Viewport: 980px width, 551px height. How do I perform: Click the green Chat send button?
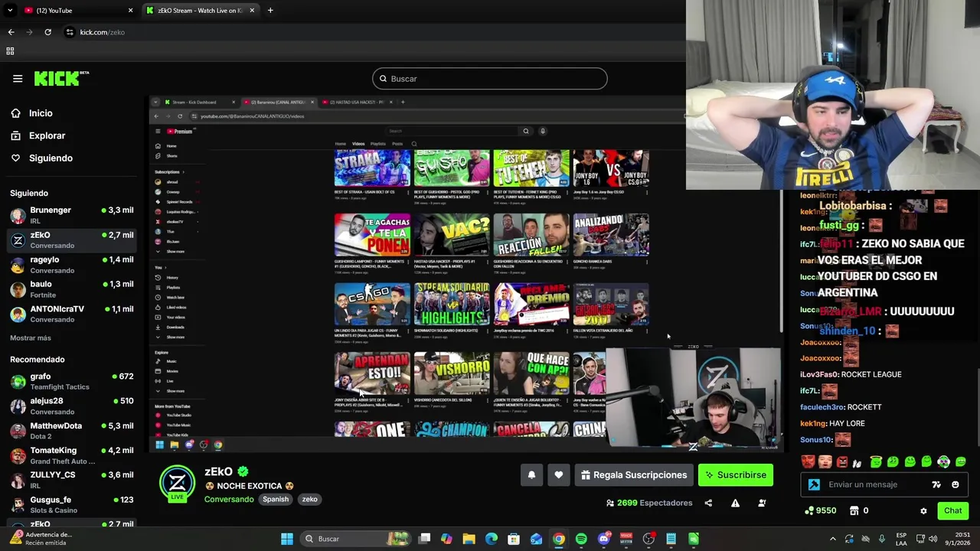click(x=952, y=510)
